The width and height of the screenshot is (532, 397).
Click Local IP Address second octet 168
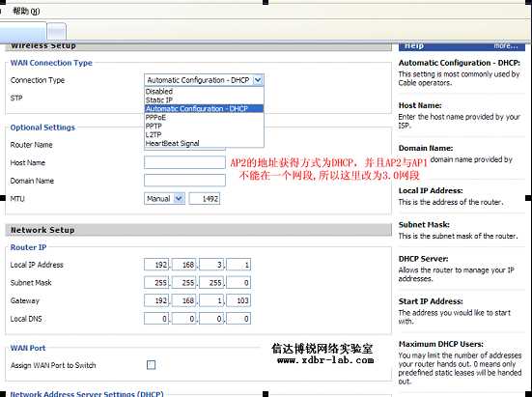(183, 265)
